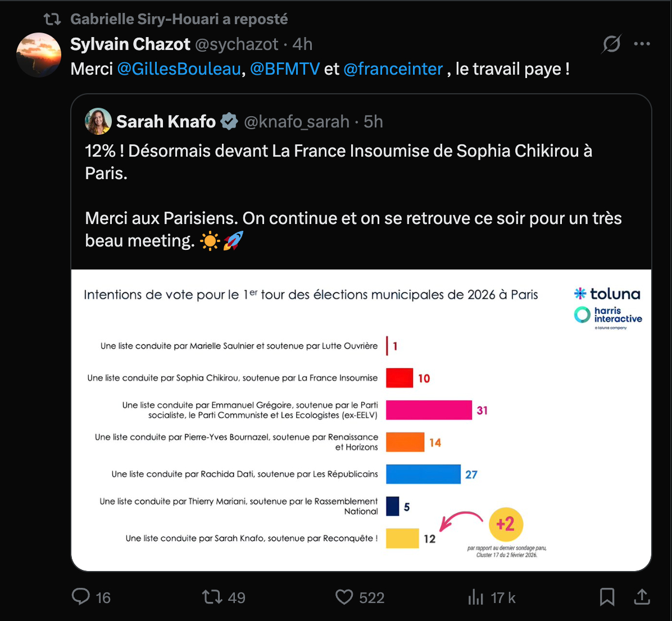
Task: Click the @BFMTV mention link
Action: click(x=285, y=69)
